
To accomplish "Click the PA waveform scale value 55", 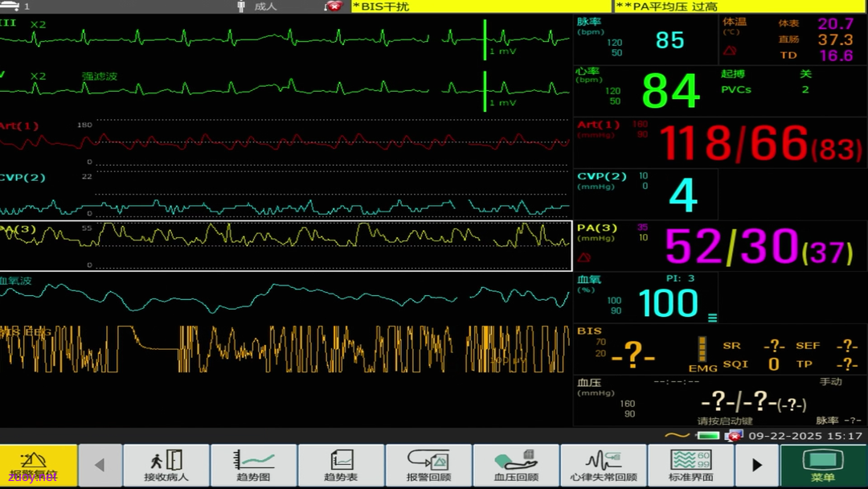I will pyautogui.click(x=86, y=228).
